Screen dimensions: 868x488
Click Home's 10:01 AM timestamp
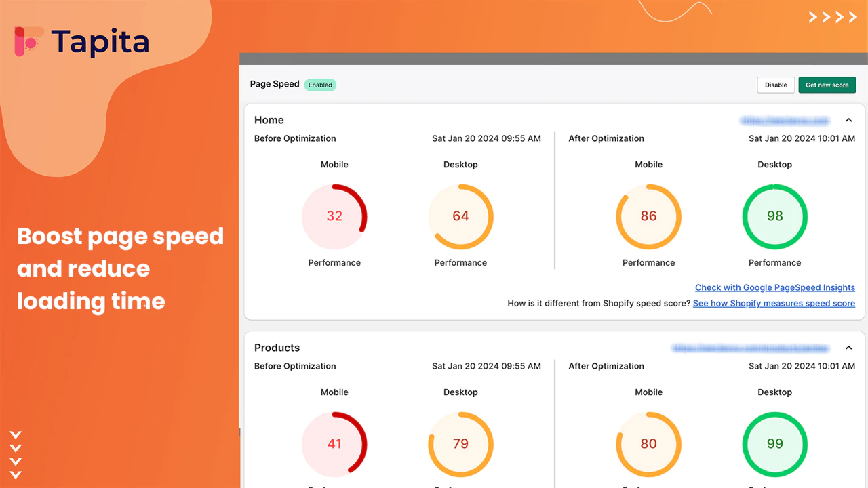802,138
